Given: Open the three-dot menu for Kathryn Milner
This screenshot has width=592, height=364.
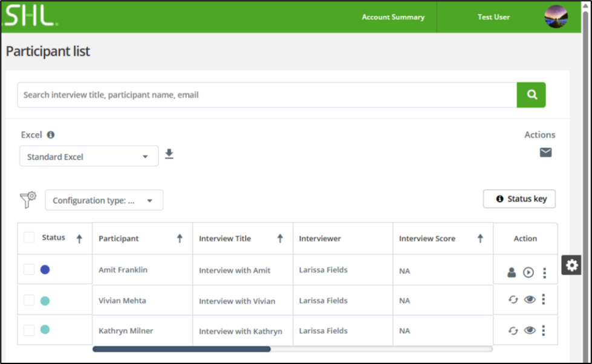Looking at the screenshot, I should (x=544, y=330).
